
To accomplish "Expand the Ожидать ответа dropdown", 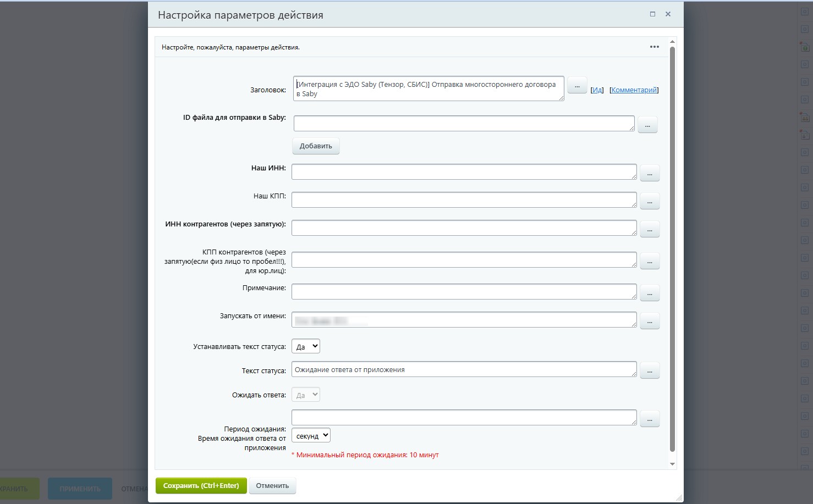I will 306,395.
